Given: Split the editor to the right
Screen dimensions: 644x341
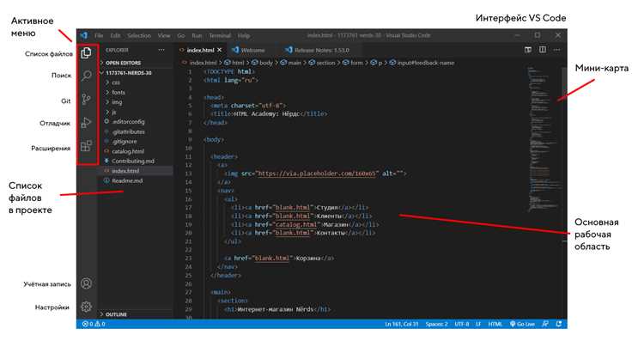Looking at the screenshot, I should click(x=543, y=50).
